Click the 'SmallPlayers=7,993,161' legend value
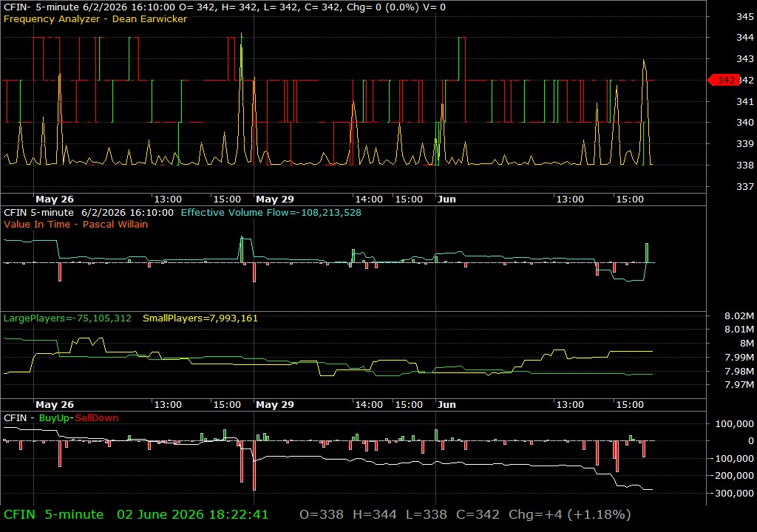This screenshot has width=757, height=532. pos(200,318)
